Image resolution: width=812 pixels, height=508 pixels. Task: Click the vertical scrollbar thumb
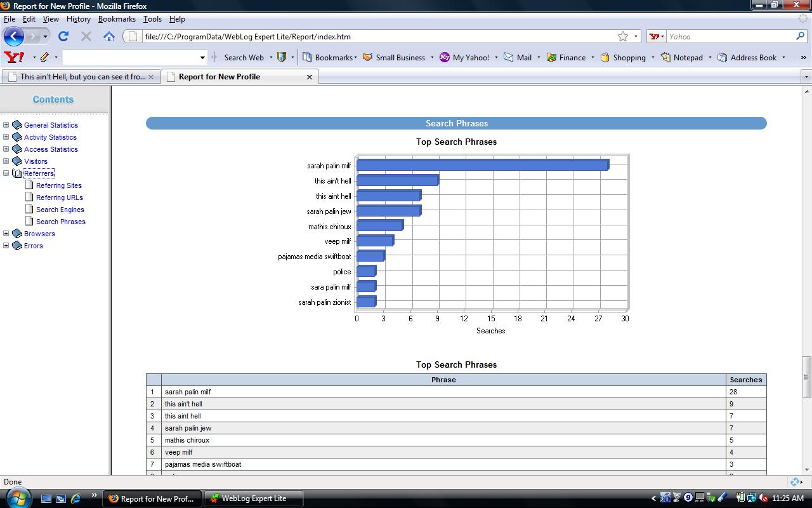coord(806,377)
